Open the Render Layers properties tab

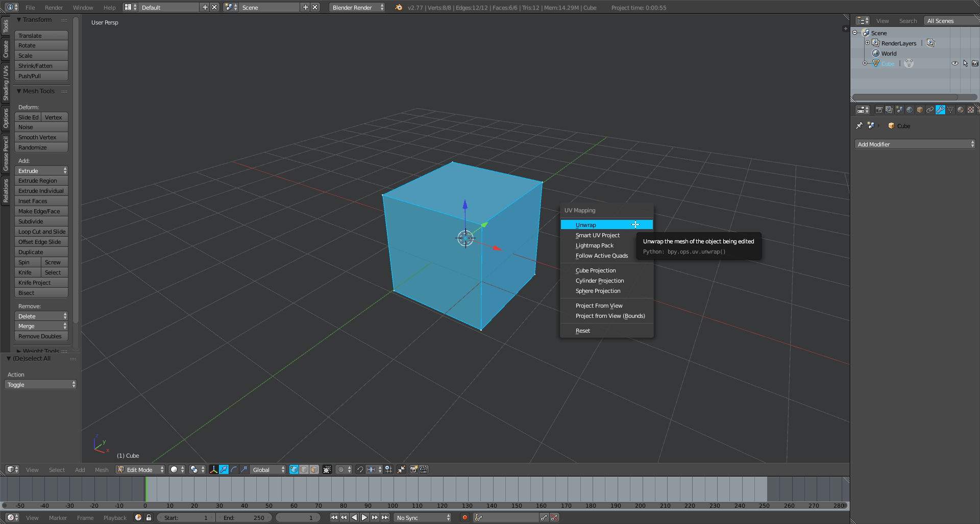889,110
